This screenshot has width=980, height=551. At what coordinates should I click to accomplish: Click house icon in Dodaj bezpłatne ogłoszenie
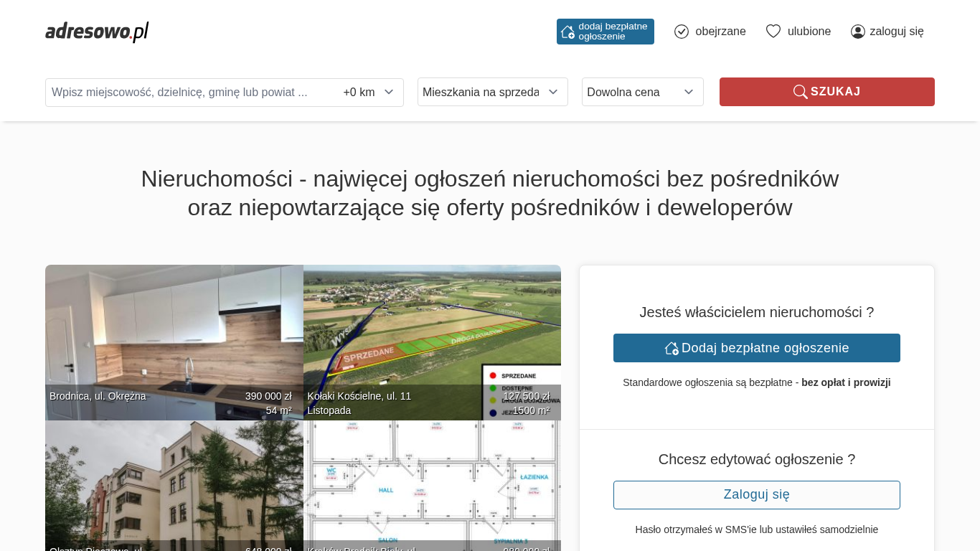(x=672, y=348)
